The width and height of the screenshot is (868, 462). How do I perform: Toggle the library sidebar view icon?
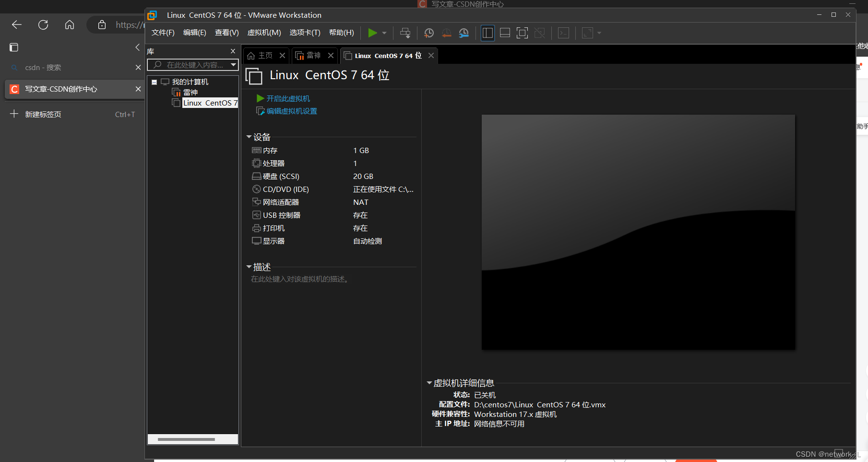point(488,33)
